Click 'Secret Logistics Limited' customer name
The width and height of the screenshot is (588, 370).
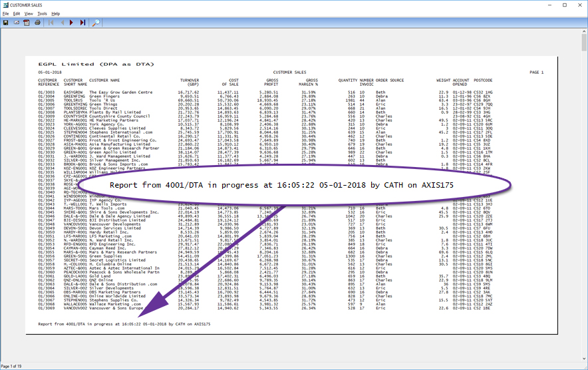point(117,260)
